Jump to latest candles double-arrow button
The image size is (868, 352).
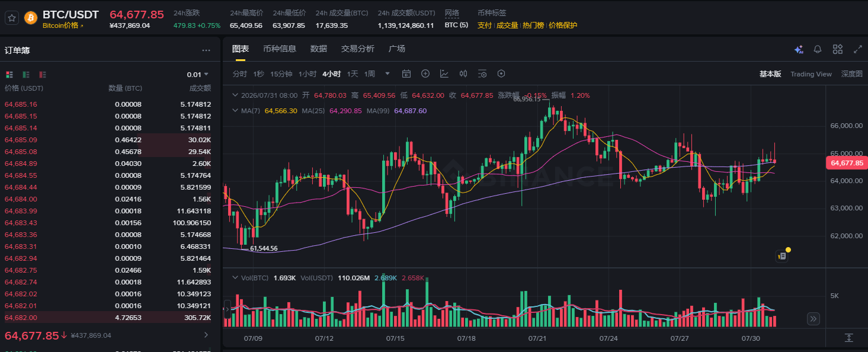pyautogui.click(x=813, y=319)
